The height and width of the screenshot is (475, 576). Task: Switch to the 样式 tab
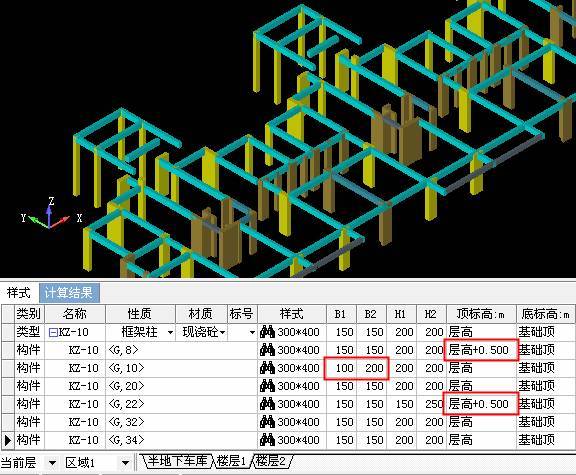pyautogui.click(x=19, y=293)
